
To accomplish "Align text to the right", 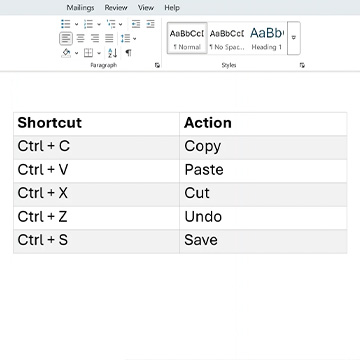I will coord(95,39).
